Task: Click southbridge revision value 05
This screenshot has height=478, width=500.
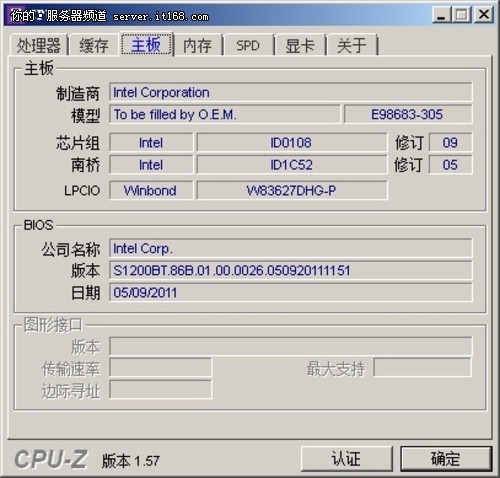Action: pos(450,165)
